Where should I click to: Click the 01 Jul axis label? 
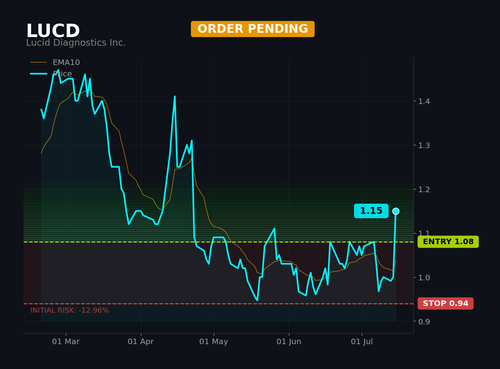click(362, 342)
